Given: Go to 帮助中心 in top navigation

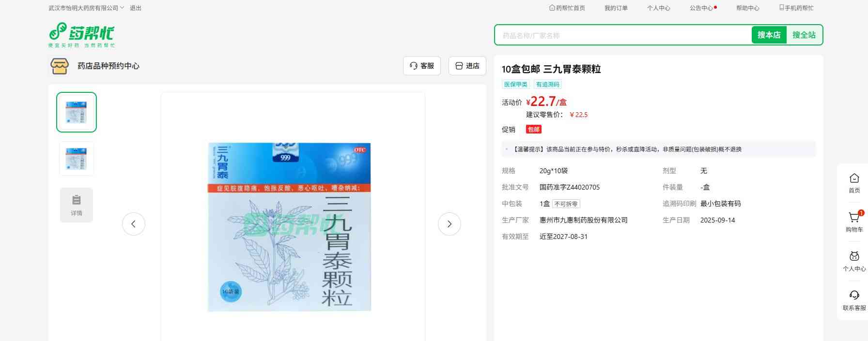Looking at the screenshot, I should [x=747, y=8].
